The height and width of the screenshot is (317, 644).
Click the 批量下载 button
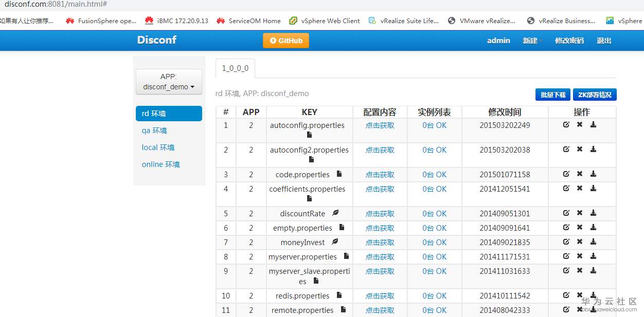point(553,95)
